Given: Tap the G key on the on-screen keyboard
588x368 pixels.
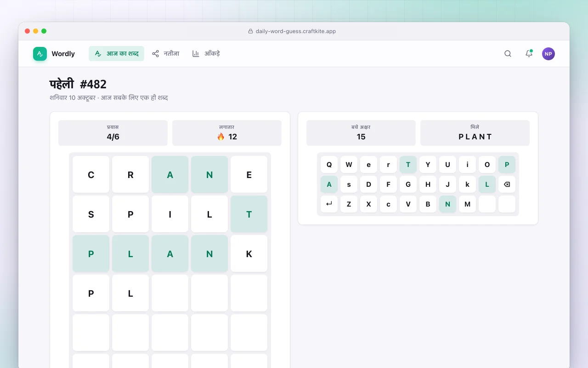Looking at the screenshot, I should (408, 184).
